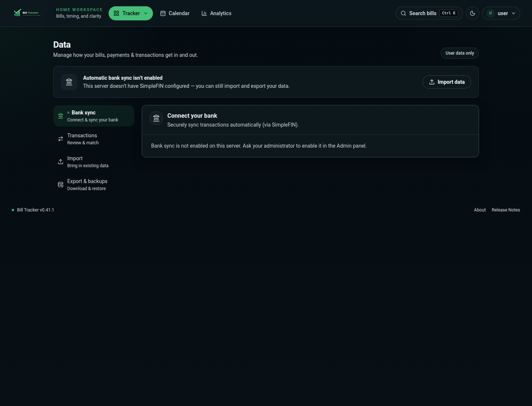Screen dimensions: 532x406
Task: Click the 'Bank sync is not enabled' message
Action: pyautogui.click(x=259, y=146)
